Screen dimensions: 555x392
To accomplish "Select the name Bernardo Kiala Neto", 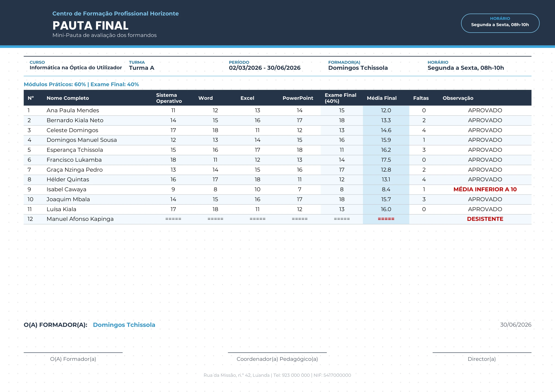I will (75, 120).
